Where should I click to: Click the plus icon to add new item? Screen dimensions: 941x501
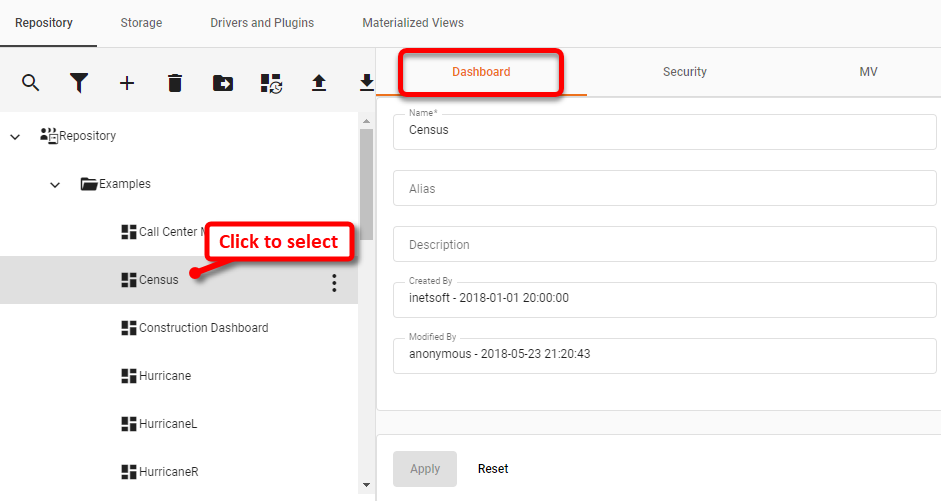click(x=127, y=83)
